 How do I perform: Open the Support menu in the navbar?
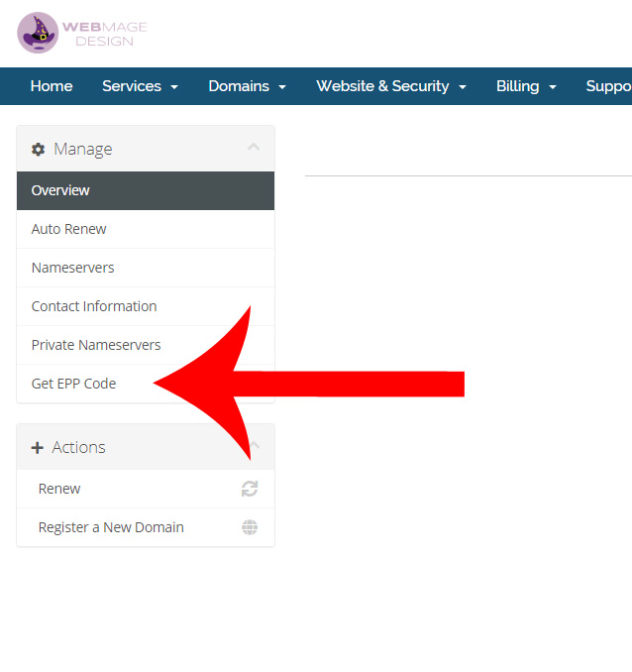coord(607,86)
